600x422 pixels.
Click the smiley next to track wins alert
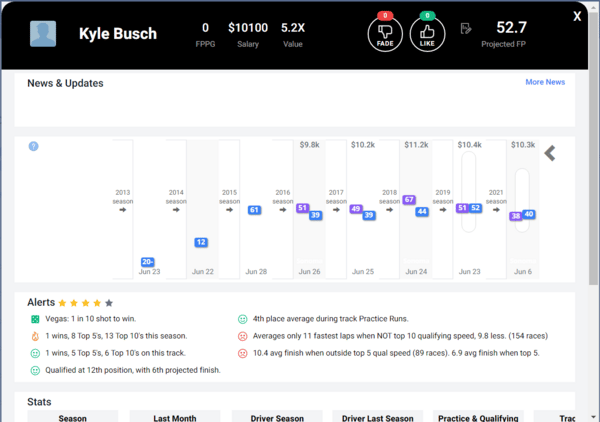35,353
